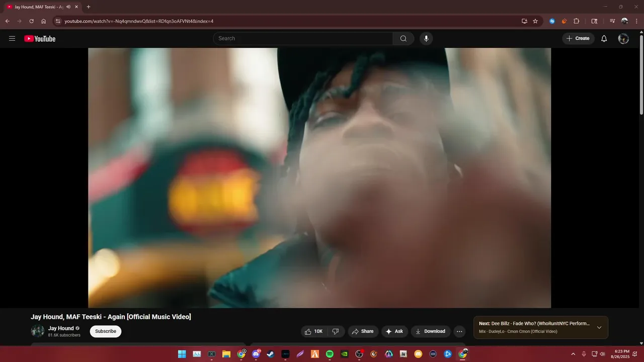This screenshot has height=362, width=644.
Task: Share the video
Action: point(362,331)
